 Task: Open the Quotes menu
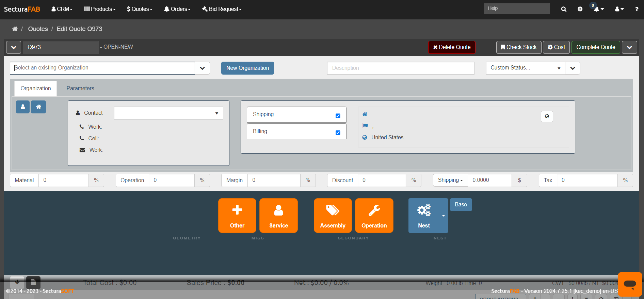pyautogui.click(x=140, y=9)
